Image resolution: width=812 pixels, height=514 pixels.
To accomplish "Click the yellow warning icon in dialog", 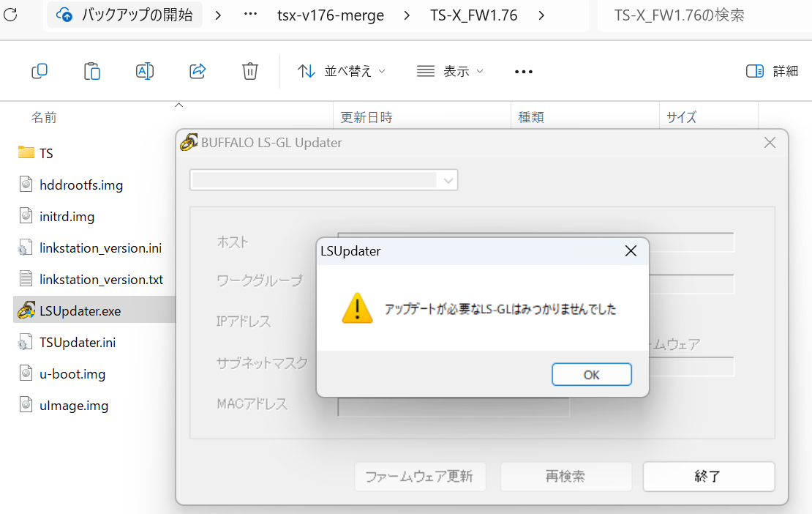I will tap(357, 308).
